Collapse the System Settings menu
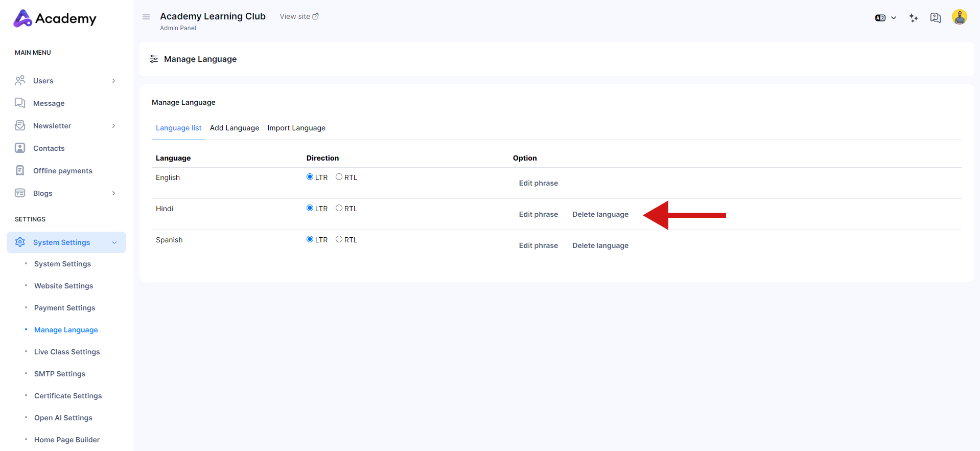The image size is (980, 451). pos(114,242)
